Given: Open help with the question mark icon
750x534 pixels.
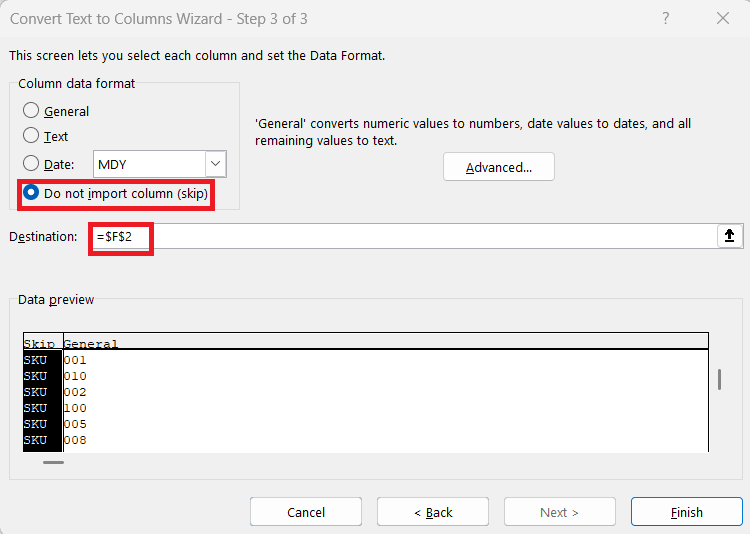Looking at the screenshot, I should (666, 18).
